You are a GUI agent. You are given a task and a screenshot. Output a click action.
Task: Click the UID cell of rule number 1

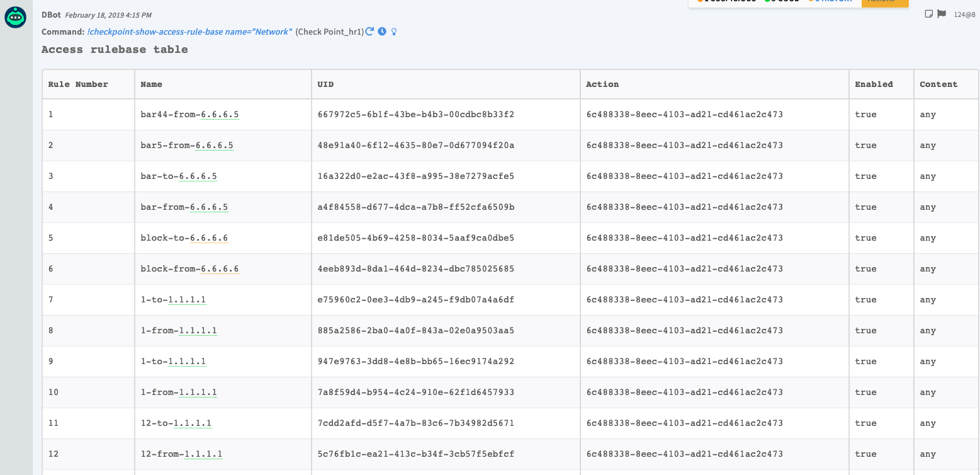point(416,115)
